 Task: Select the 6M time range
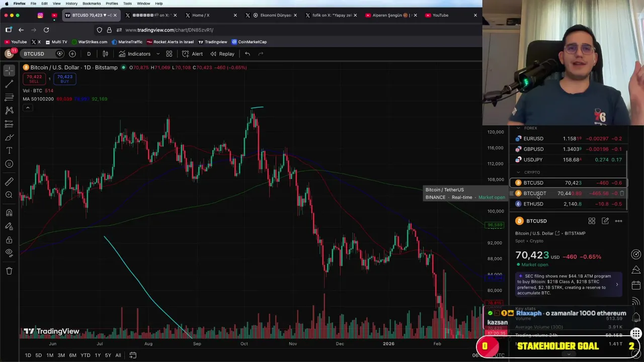(x=72, y=355)
